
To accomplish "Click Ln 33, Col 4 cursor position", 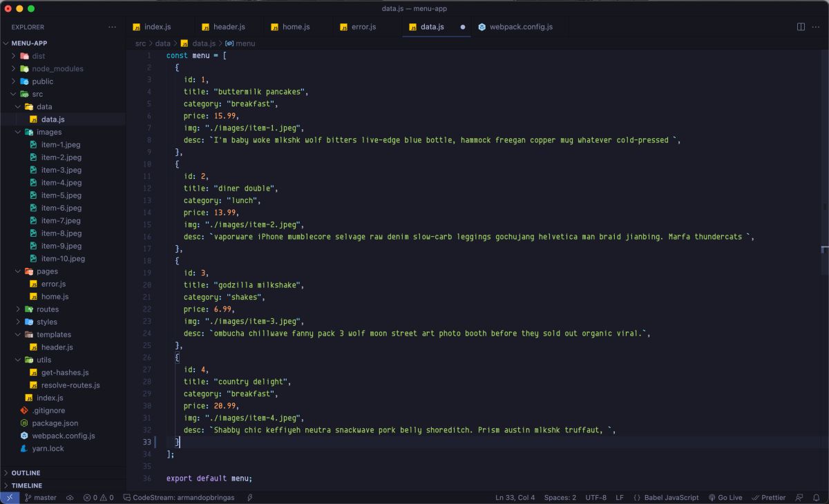I will click(x=515, y=497).
